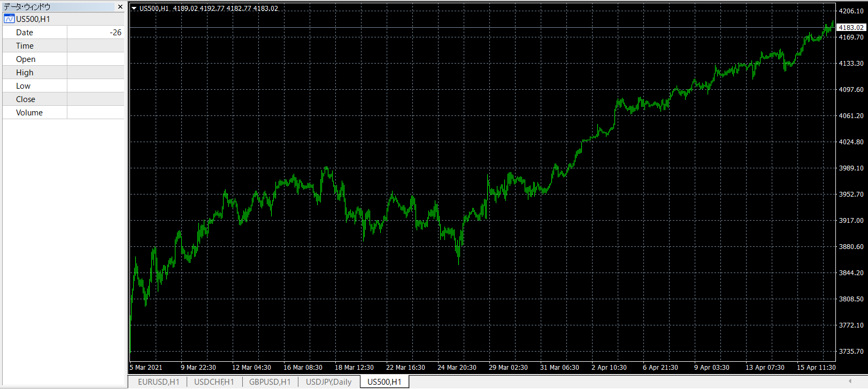Click the 4206.10 price axis label
This screenshot has height=389, width=868.
[x=851, y=11]
